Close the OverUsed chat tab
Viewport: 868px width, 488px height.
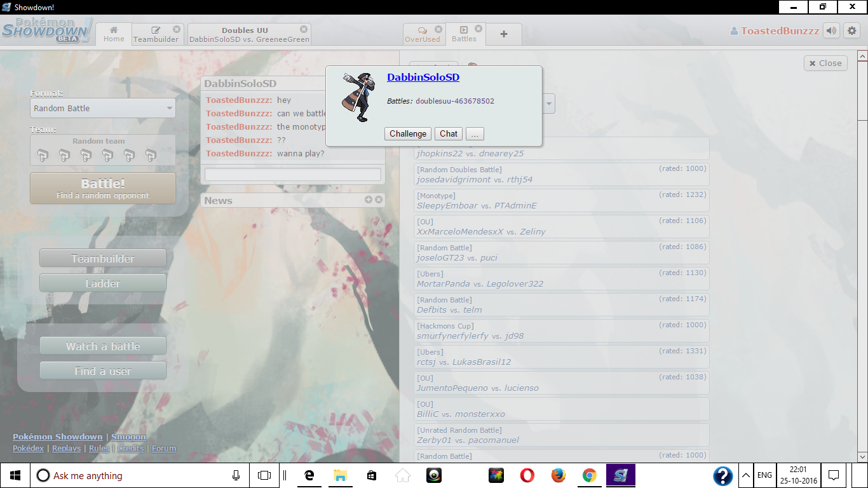[x=438, y=29]
